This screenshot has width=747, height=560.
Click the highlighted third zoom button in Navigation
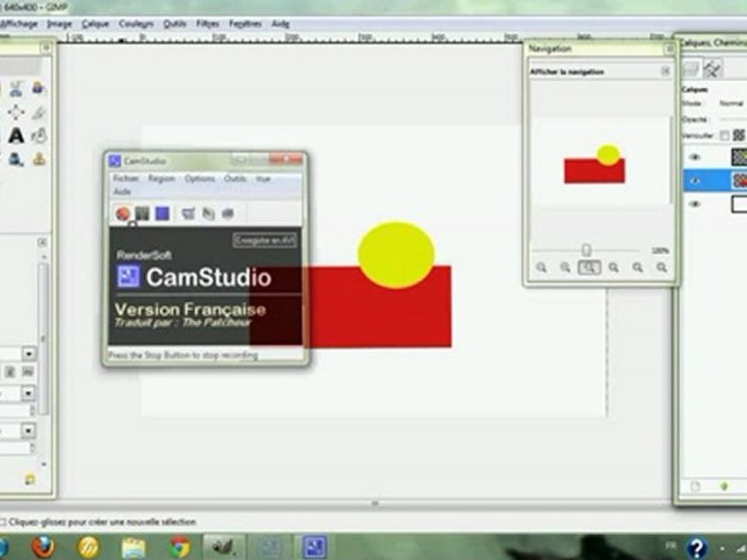[589, 268]
